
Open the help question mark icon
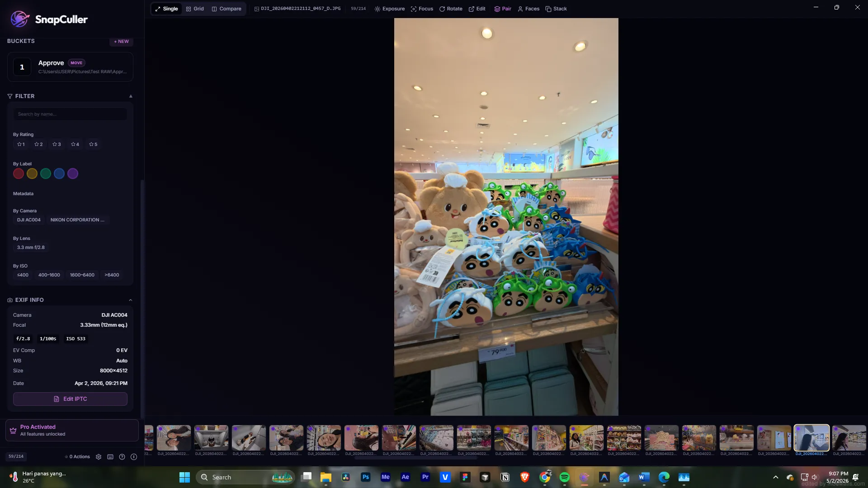[x=122, y=457]
